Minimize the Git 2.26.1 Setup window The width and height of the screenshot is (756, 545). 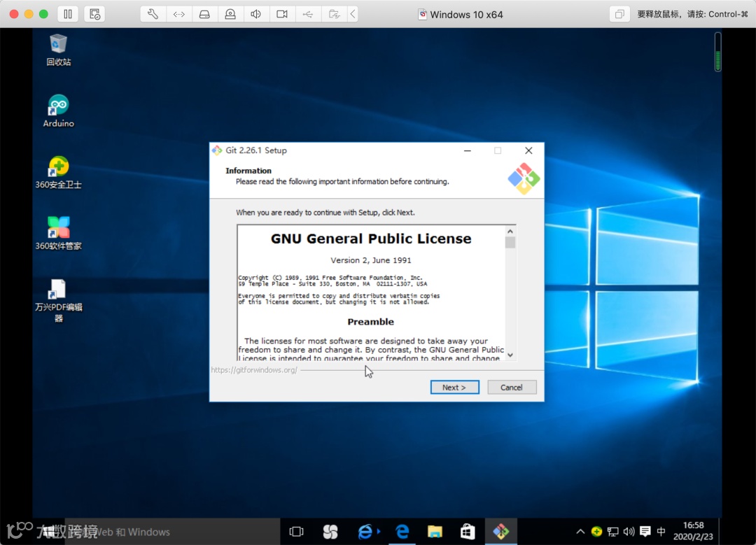pyautogui.click(x=467, y=150)
